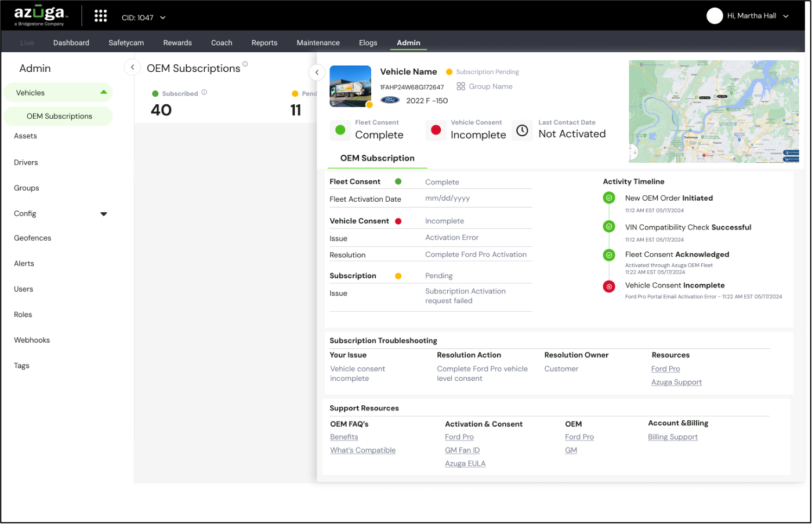Open the Billing Support link

click(x=673, y=437)
